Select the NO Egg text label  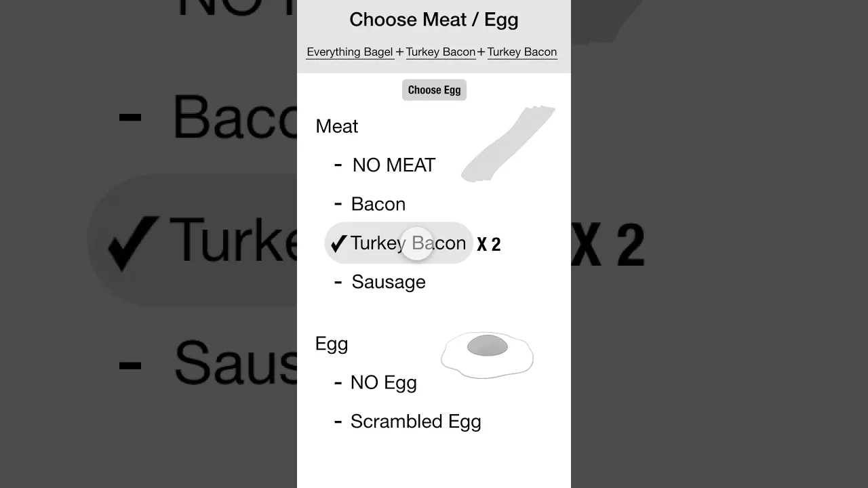384,383
